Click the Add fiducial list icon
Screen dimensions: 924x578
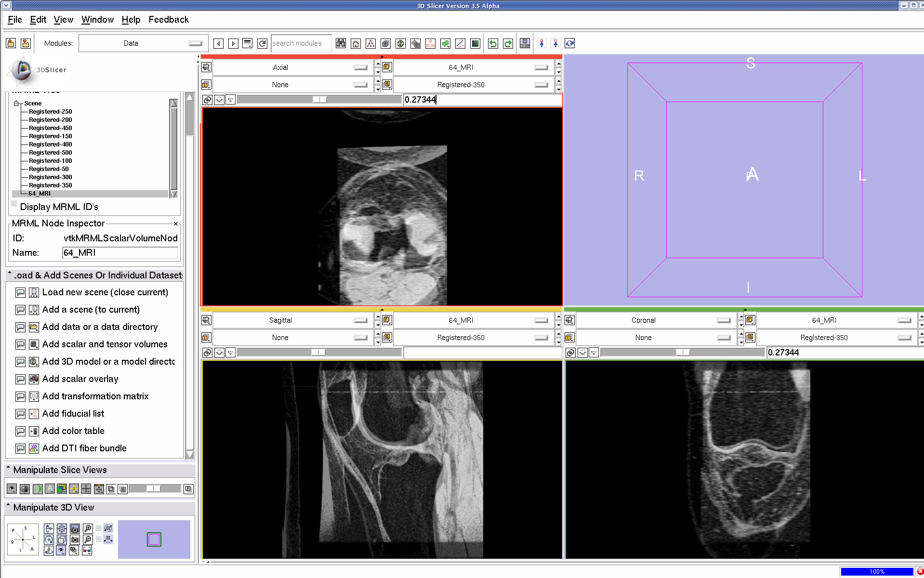34,414
